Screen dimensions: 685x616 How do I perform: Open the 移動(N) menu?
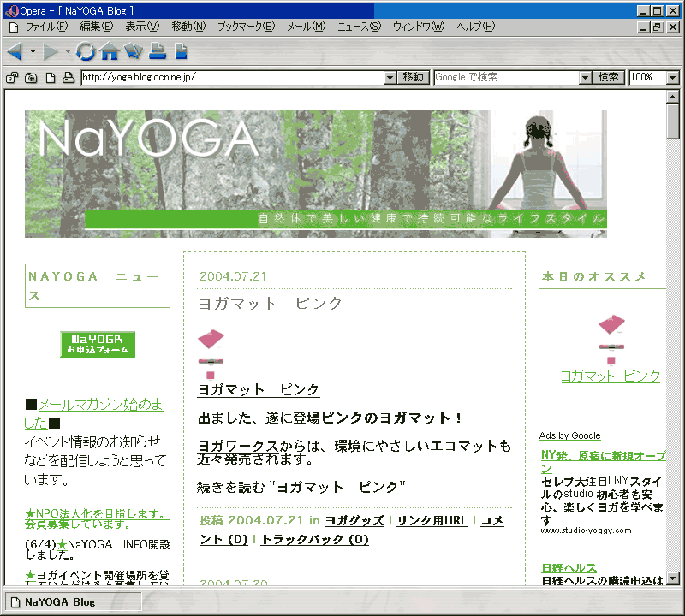pos(188,27)
